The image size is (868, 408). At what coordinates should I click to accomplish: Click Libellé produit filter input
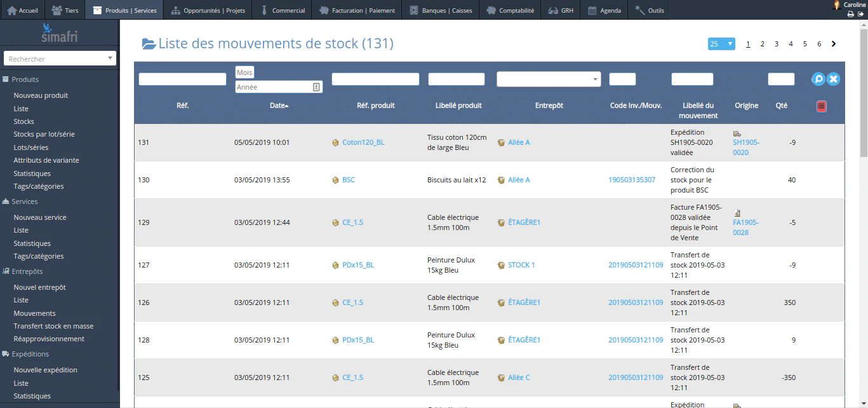(457, 79)
